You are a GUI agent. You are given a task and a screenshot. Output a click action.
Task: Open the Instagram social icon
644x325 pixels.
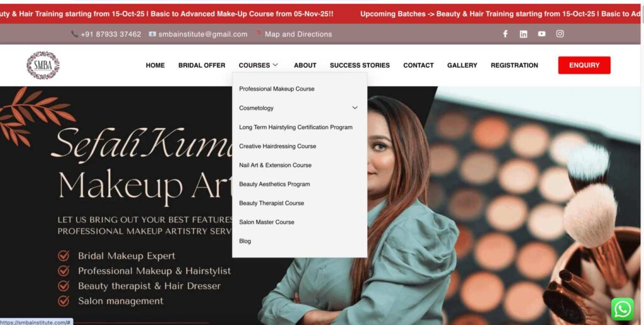click(560, 34)
